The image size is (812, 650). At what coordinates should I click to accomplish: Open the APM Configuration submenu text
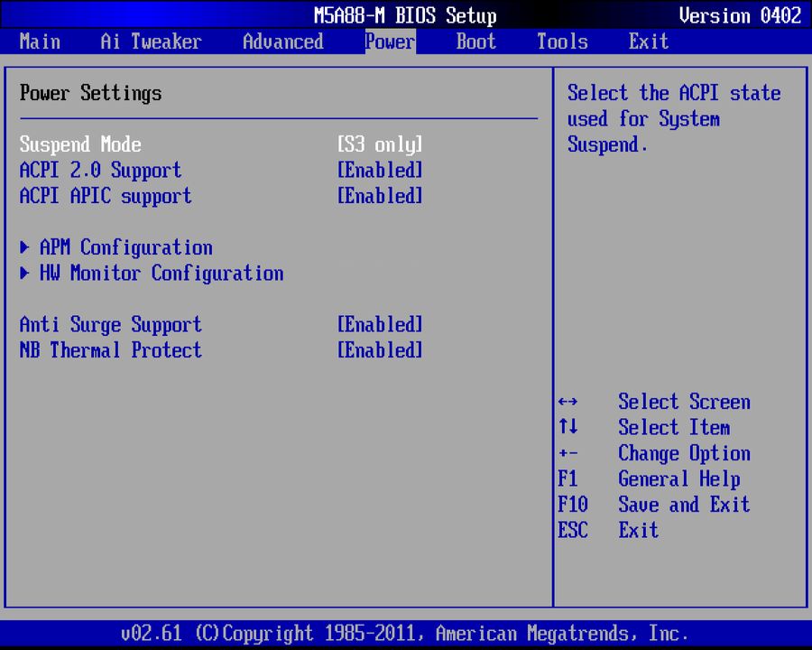[x=125, y=247]
